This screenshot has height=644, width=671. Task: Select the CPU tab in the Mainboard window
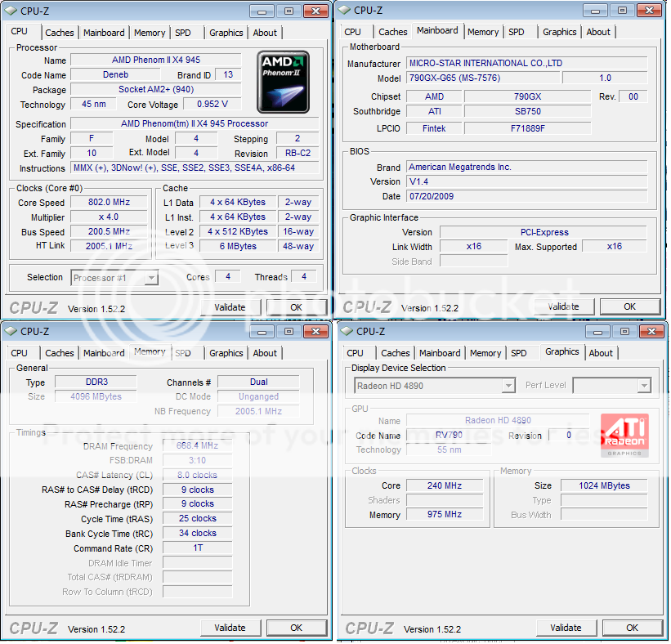pyautogui.click(x=352, y=32)
